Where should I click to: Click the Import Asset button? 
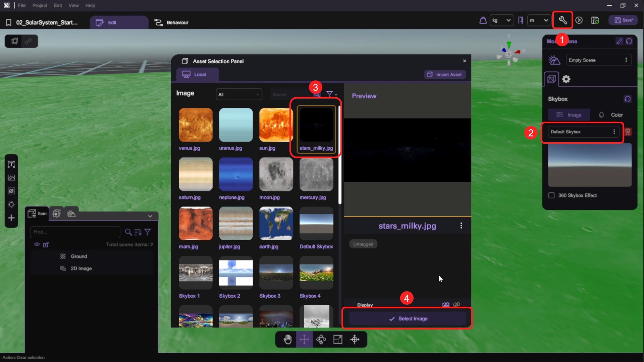pyautogui.click(x=445, y=74)
